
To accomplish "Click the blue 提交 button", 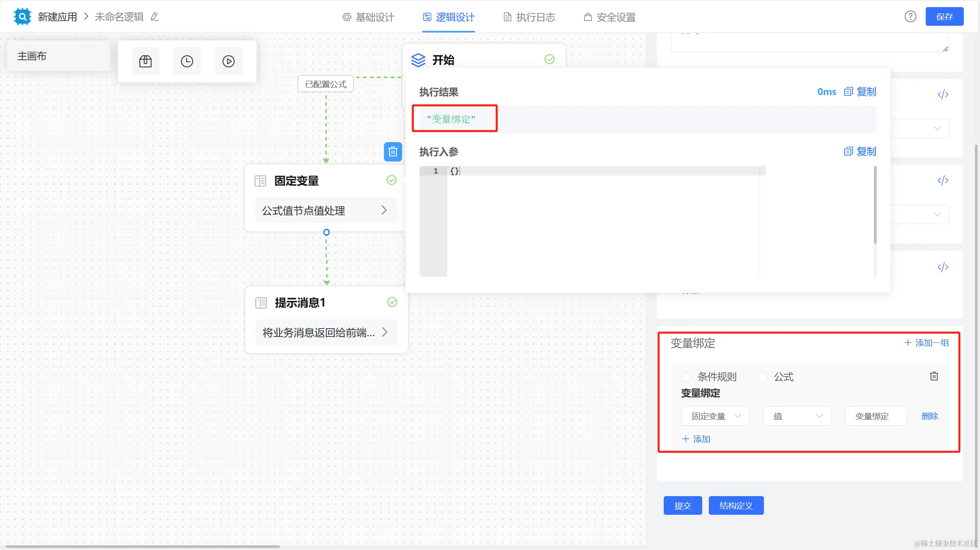I will [x=682, y=506].
